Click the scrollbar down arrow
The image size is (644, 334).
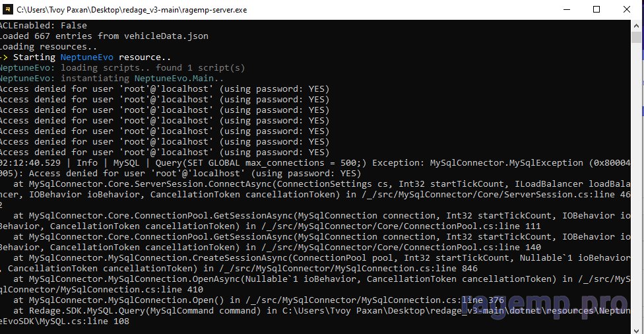point(638,328)
